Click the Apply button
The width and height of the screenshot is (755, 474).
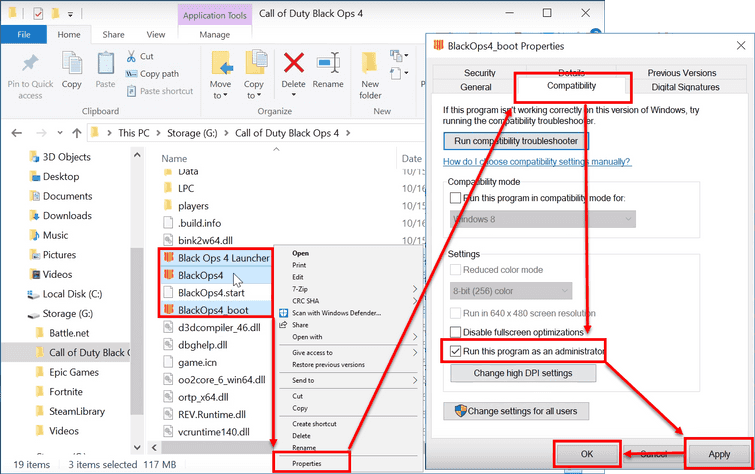[x=719, y=454]
